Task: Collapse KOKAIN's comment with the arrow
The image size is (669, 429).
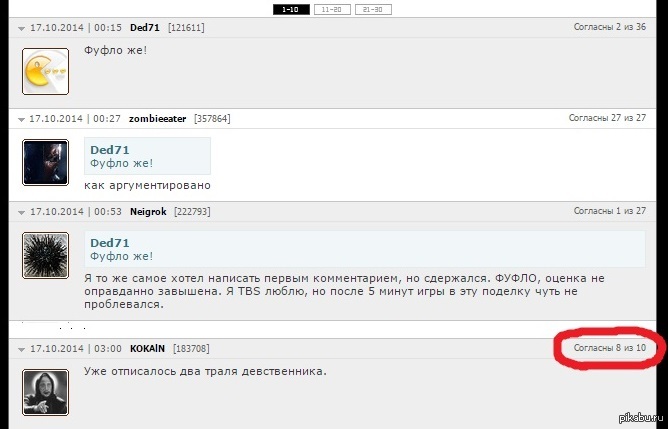Action: point(22,349)
